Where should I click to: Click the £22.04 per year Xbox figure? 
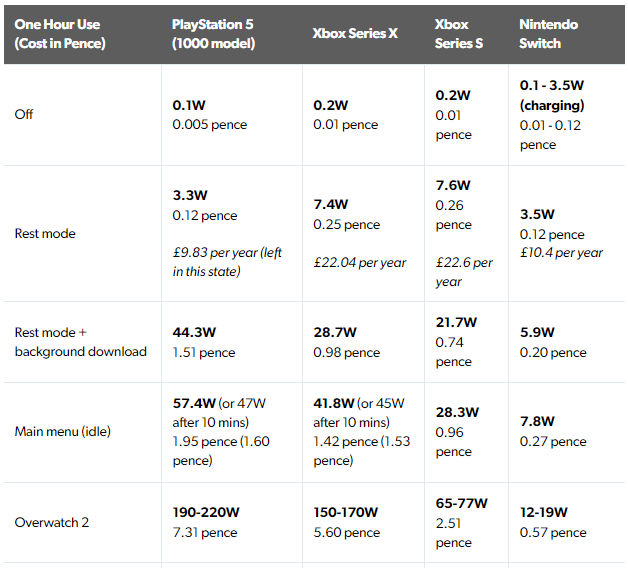(360, 263)
